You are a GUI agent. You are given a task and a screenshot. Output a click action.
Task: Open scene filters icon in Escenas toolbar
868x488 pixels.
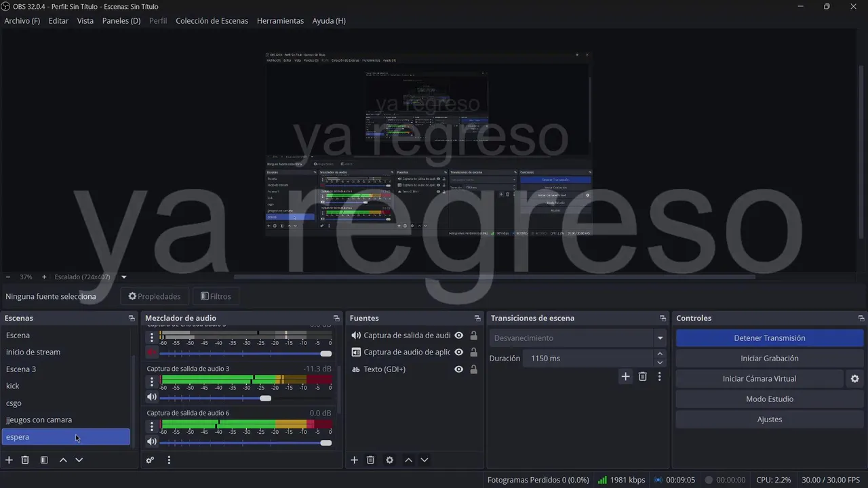pos(44,460)
